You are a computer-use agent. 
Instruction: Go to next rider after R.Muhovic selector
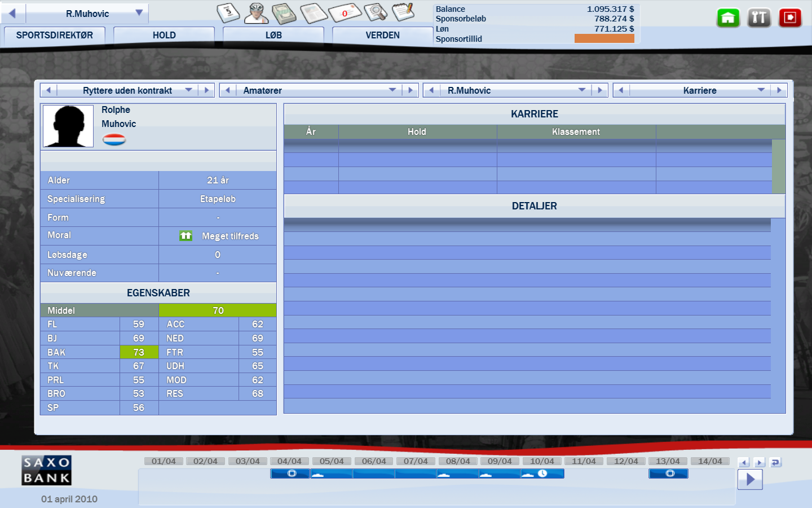click(600, 90)
